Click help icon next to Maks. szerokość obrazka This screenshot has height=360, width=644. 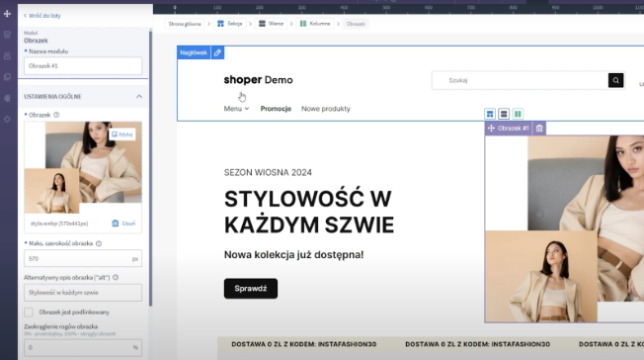[x=99, y=243]
